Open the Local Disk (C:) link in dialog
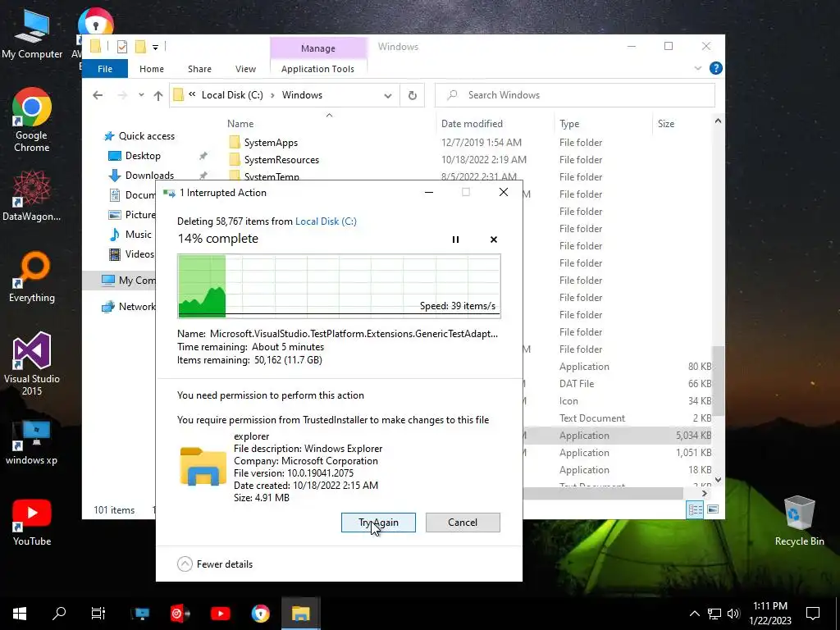The width and height of the screenshot is (840, 630). [x=326, y=221]
